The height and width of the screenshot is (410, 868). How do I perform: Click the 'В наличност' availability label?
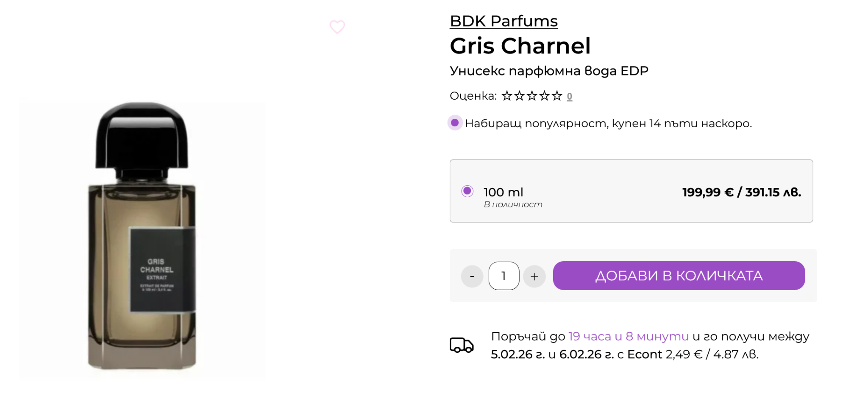(x=513, y=204)
